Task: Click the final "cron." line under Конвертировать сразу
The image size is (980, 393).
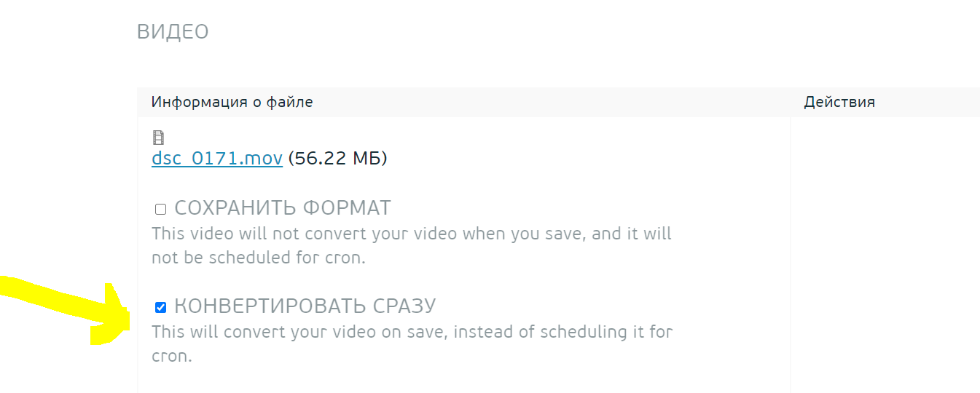Action: tap(171, 357)
